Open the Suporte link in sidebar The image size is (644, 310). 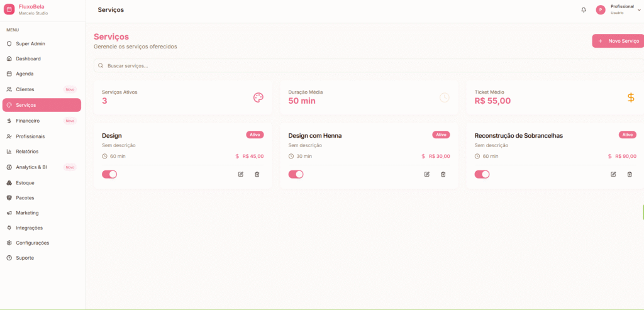[25, 258]
